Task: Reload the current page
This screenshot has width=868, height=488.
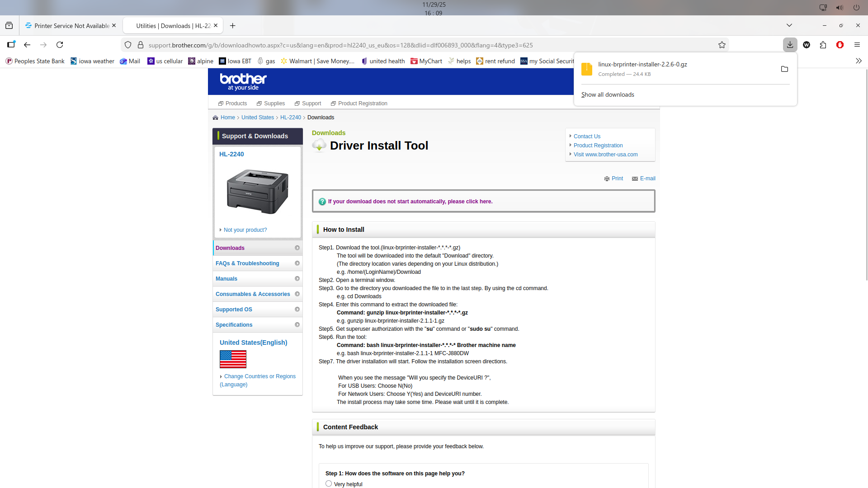Action: tap(60, 45)
